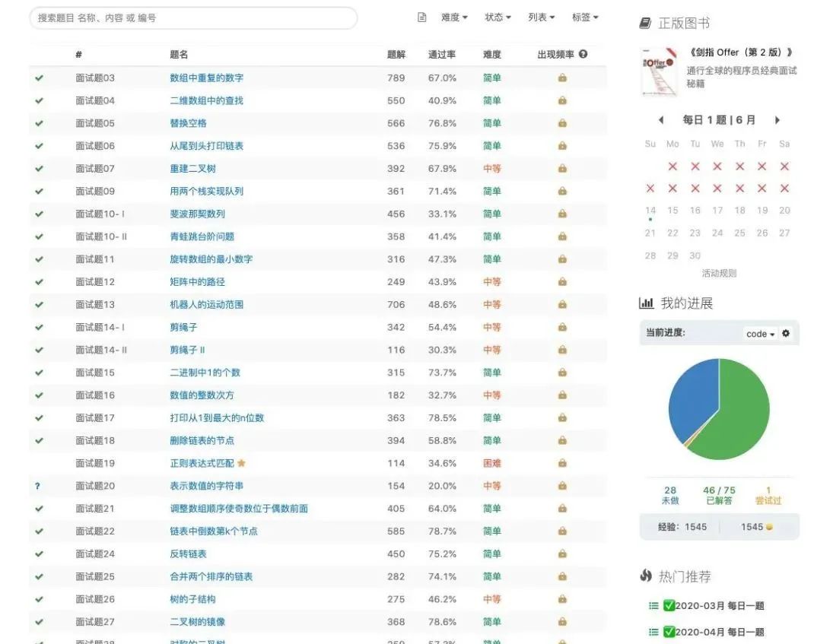Viewport: 814px width, 644px height.
Task: Click the list icon beside 2020-04月 每日一题
Action: [x=653, y=632]
